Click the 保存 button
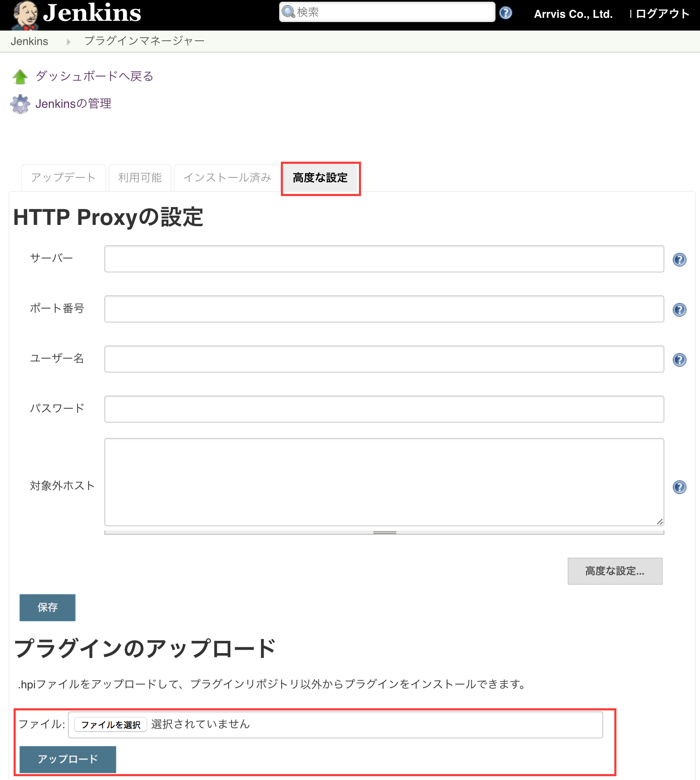Image resolution: width=700 pixels, height=780 pixels. [48, 607]
